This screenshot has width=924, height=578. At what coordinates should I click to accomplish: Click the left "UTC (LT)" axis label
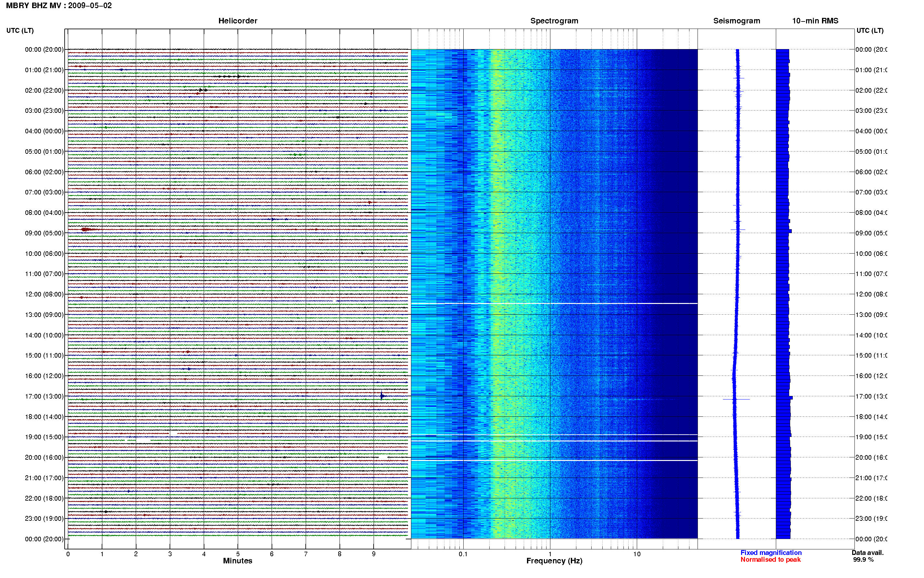coord(20,31)
